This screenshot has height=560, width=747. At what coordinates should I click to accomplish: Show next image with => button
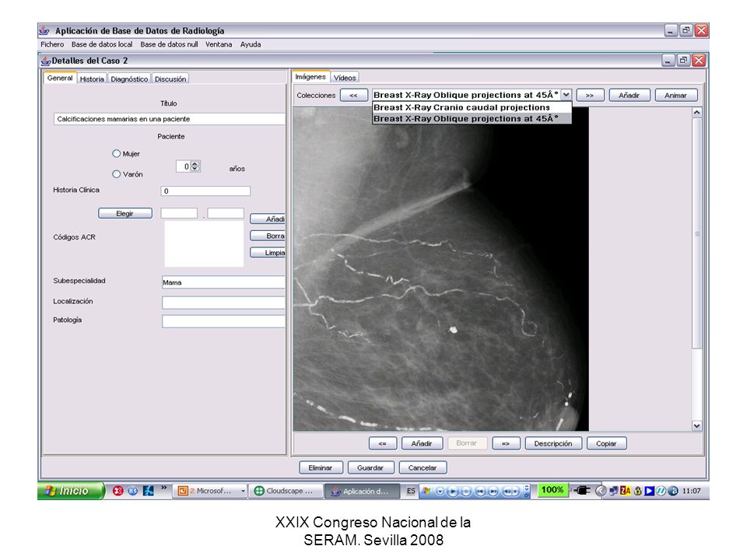tap(506, 443)
